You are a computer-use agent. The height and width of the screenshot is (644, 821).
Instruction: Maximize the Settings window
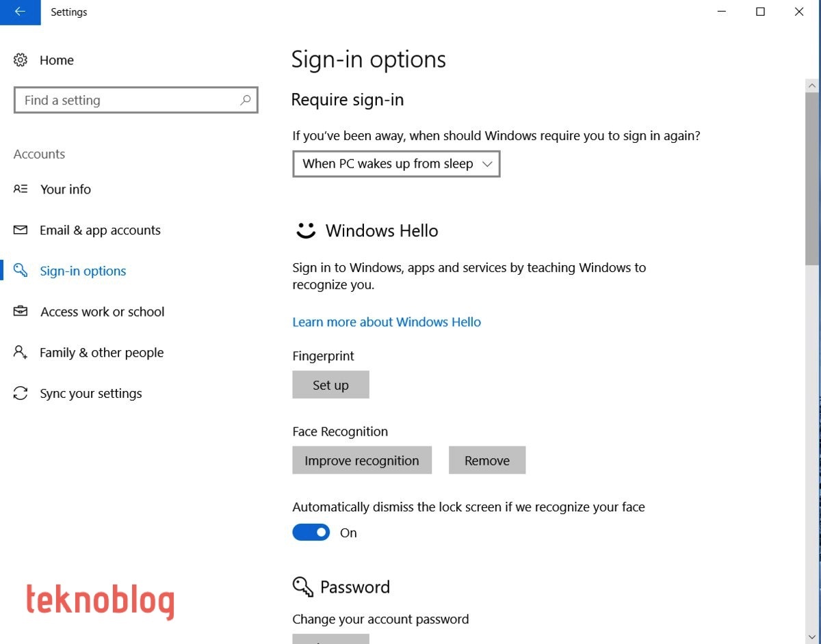(x=760, y=12)
